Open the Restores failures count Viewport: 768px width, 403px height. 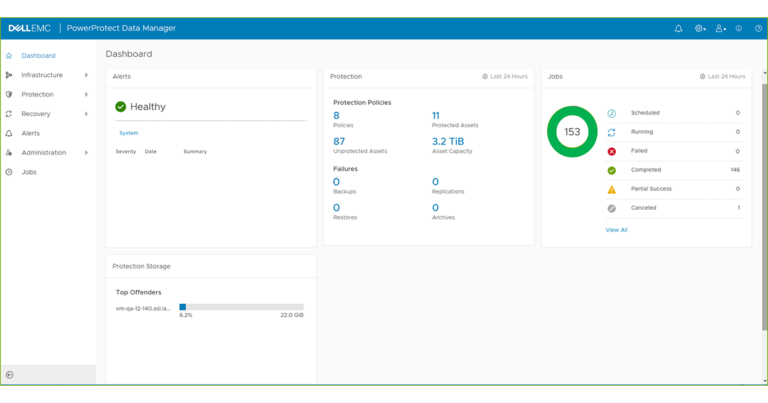pyautogui.click(x=336, y=208)
